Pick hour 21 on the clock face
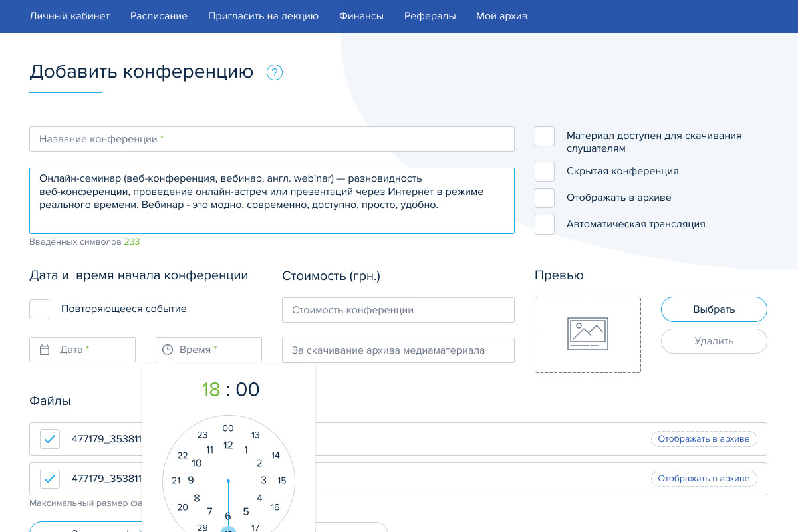This screenshot has width=798, height=532. [176, 481]
